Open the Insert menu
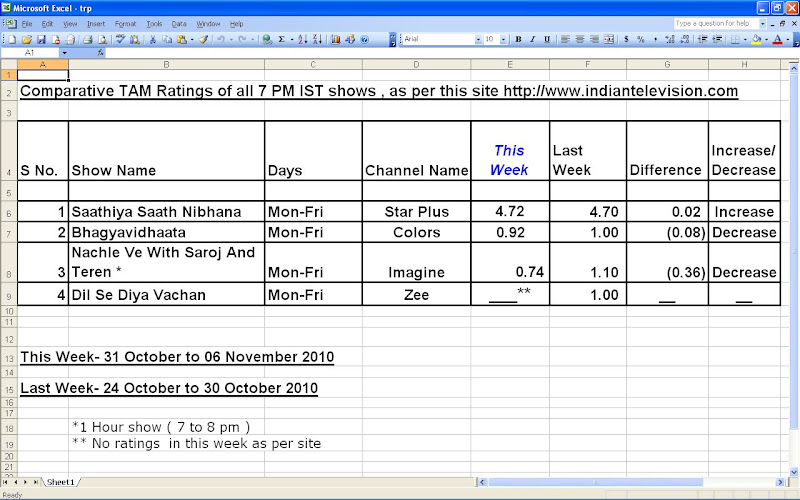This screenshot has height=500, width=800. click(x=95, y=24)
